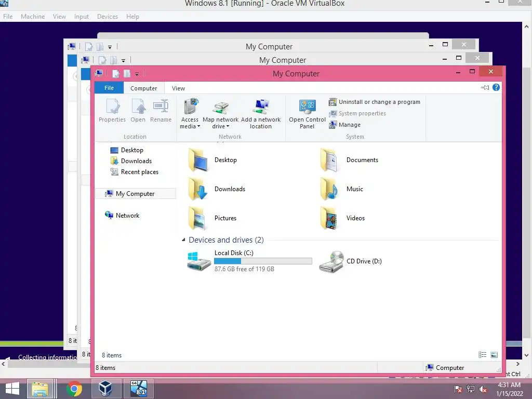Click the Windows Start button
Image resolution: width=532 pixels, height=399 pixels.
[x=12, y=389]
